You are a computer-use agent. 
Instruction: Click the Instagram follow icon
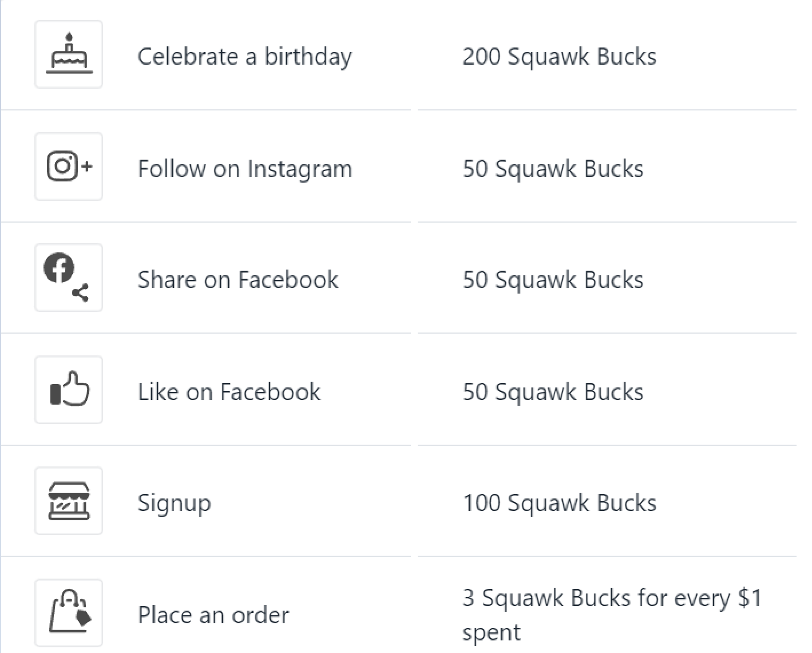coord(69,167)
